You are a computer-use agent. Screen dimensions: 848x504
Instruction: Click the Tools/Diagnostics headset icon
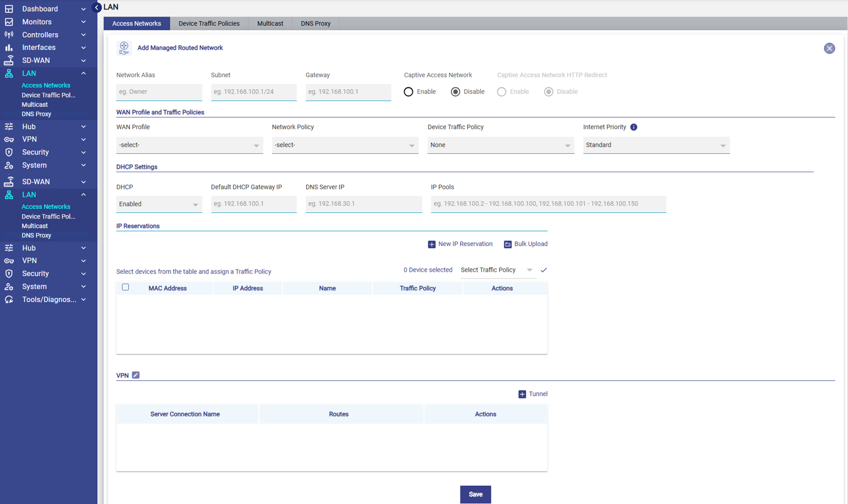click(9, 300)
